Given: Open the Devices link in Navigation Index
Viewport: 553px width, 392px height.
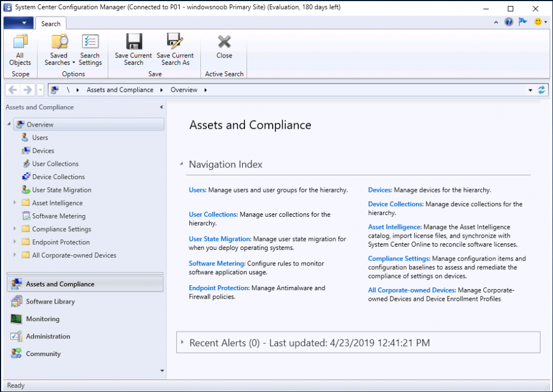Looking at the screenshot, I should click(x=379, y=190).
